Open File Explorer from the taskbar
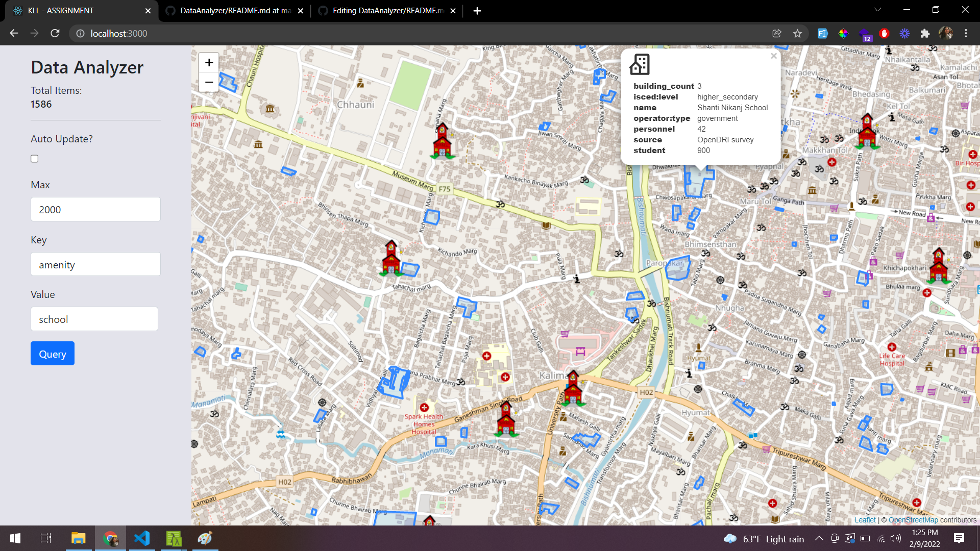Image resolution: width=980 pixels, height=551 pixels. click(78, 538)
